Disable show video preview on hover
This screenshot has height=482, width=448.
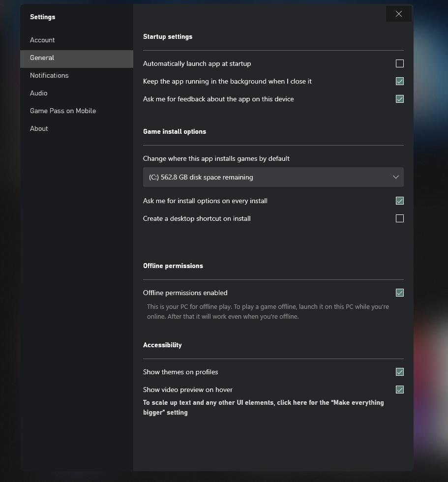pos(399,390)
